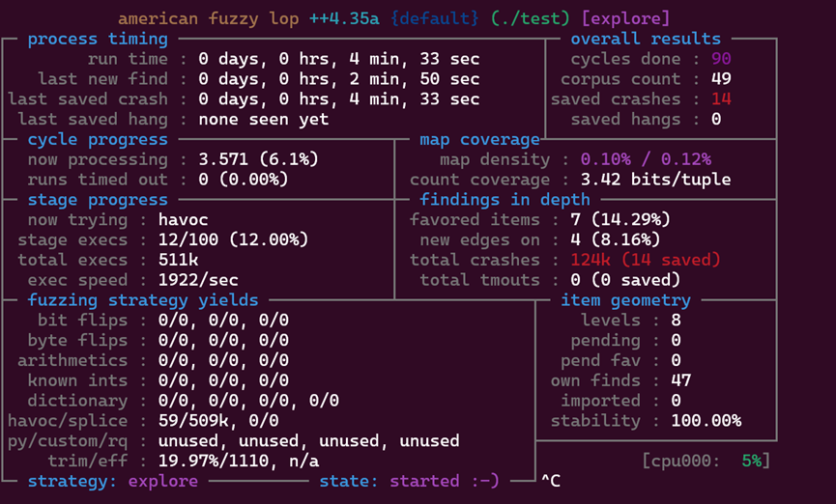Click the 'process timing' section header
The width and height of the screenshot is (836, 504).
[98, 39]
